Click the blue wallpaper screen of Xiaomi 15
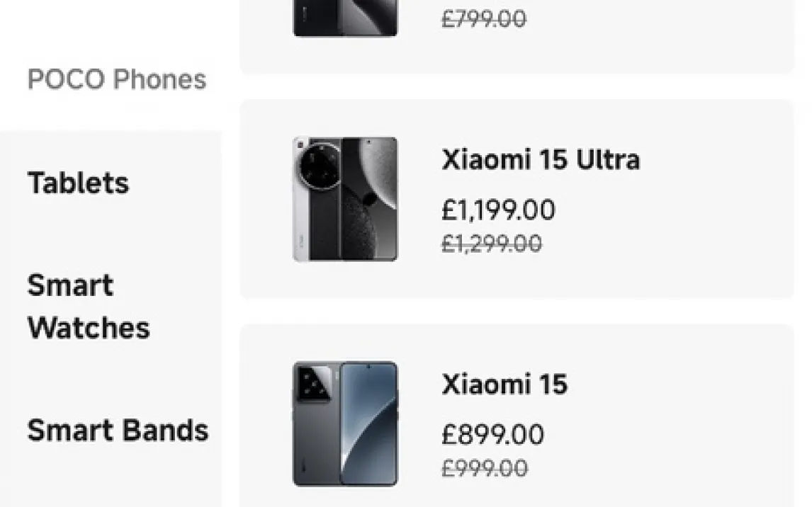The height and width of the screenshot is (507, 812). point(368,425)
